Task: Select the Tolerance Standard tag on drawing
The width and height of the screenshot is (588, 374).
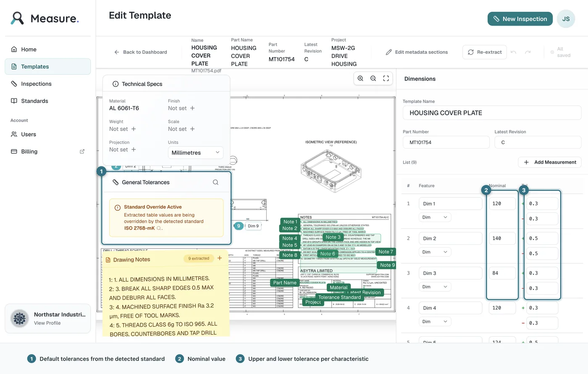Action: (x=339, y=297)
